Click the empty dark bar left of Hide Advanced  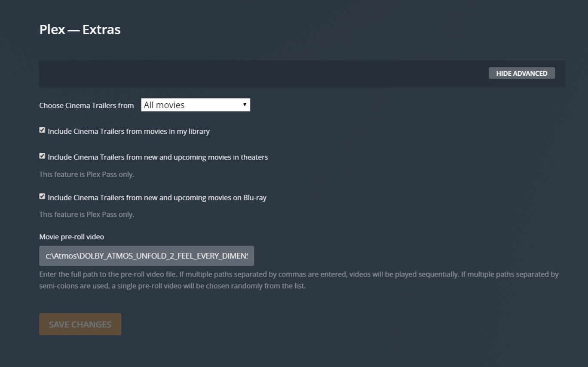tap(258, 74)
